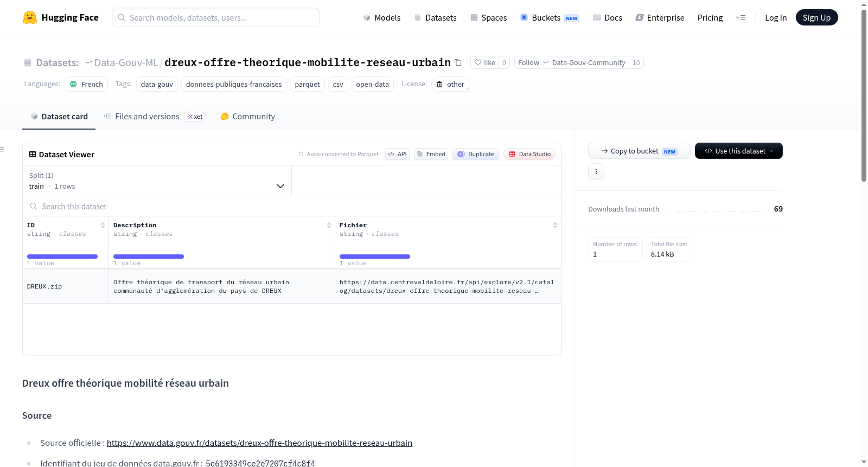The width and height of the screenshot is (868, 467).
Task: Click the parquet tag
Action: point(307,84)
